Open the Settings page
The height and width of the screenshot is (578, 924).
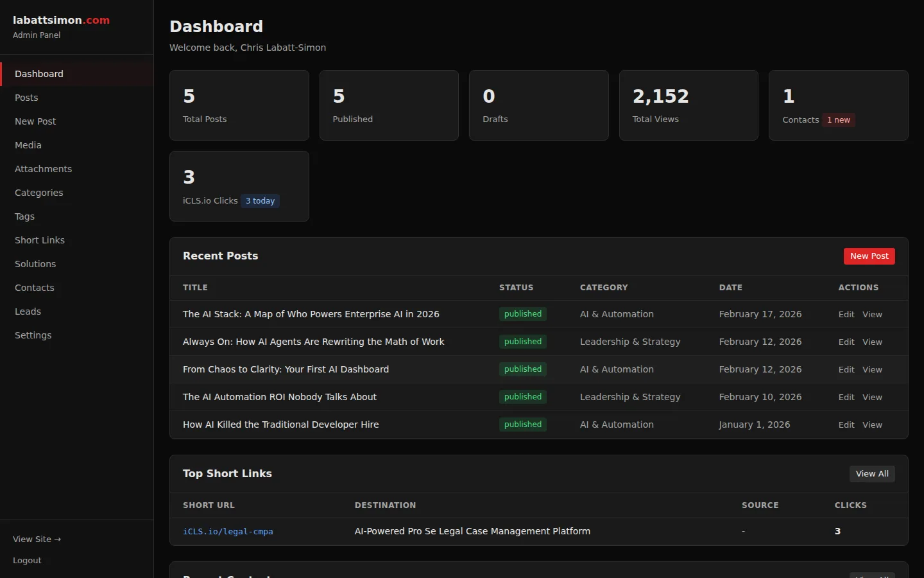[x=33, y=335]
